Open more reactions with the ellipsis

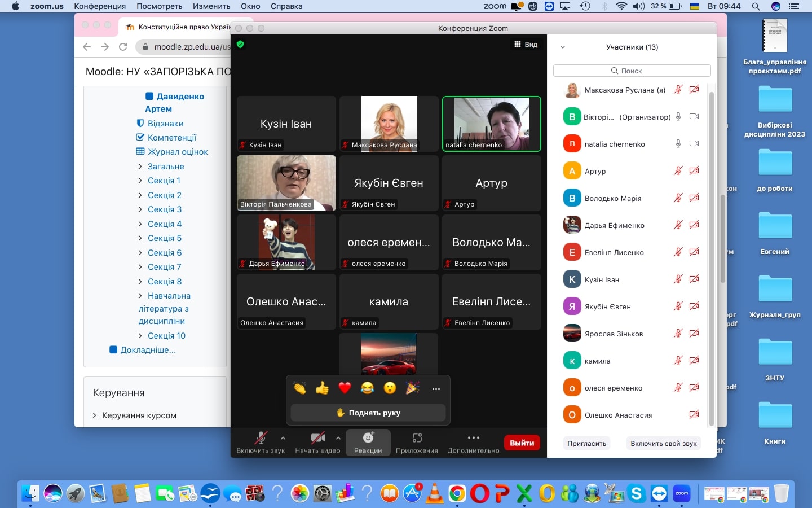[436, 389]
